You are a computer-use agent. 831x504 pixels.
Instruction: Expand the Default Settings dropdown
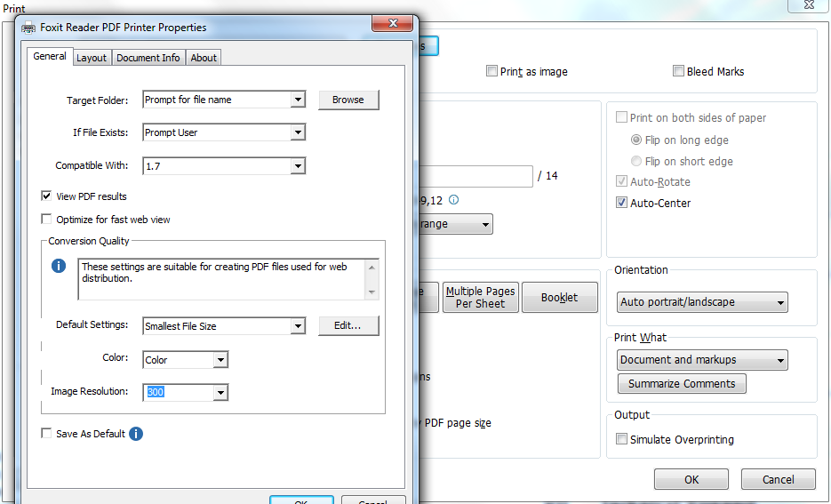point(298,326)
